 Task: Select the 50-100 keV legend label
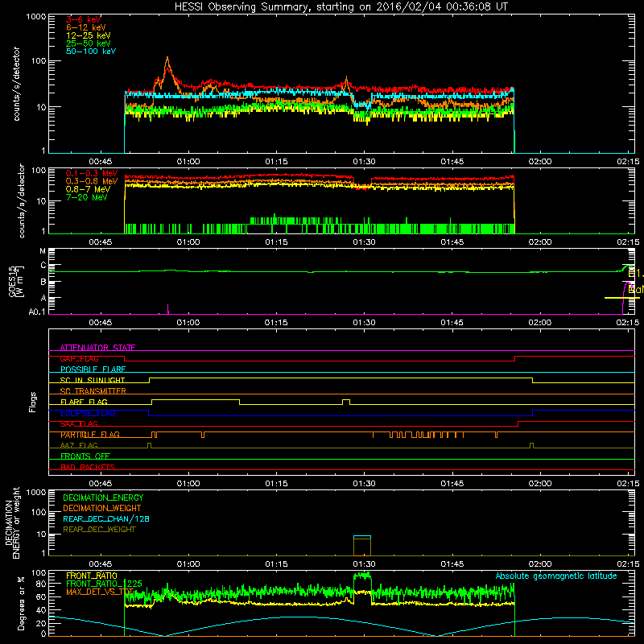pyautogui.click(x=91, y=52)
